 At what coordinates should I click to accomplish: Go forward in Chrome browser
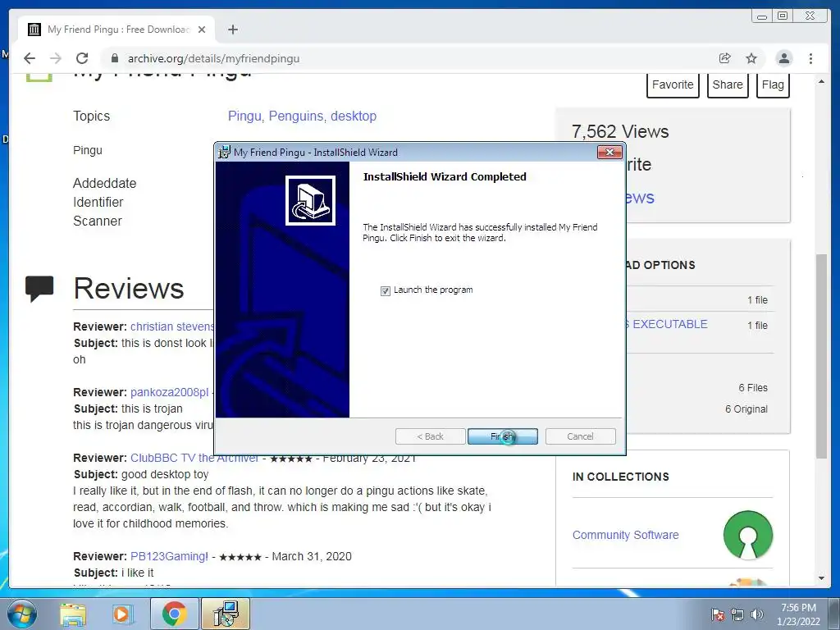point(56,58)
